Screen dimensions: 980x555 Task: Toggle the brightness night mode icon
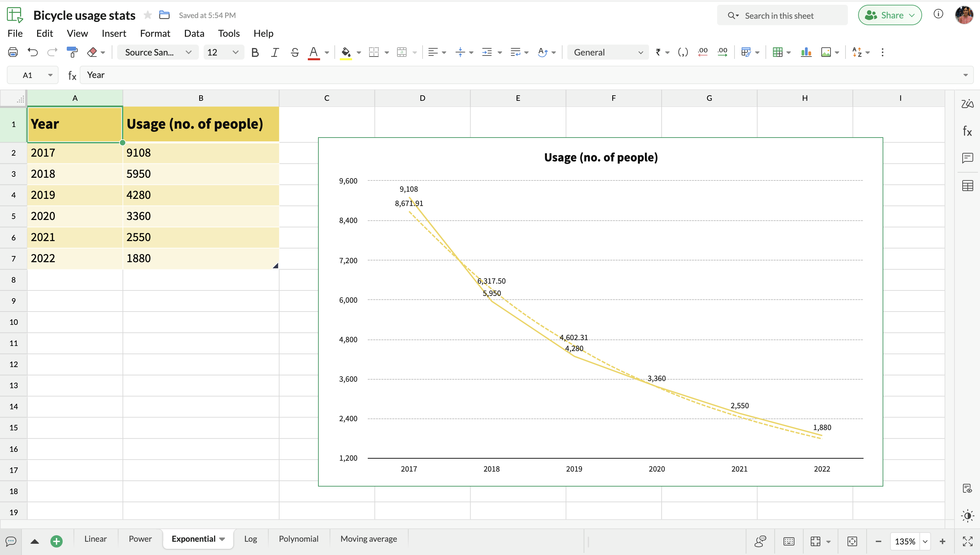(x=967, y=516)
